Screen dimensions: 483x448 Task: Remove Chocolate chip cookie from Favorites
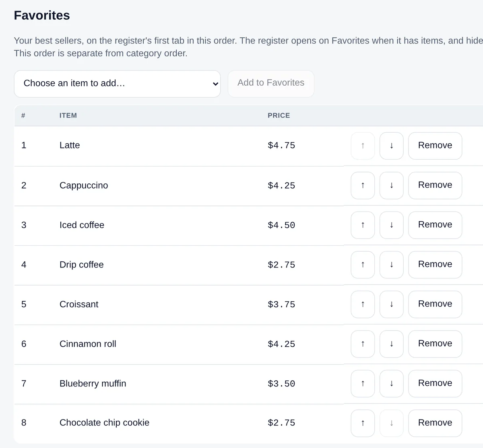tap(435, 423)
